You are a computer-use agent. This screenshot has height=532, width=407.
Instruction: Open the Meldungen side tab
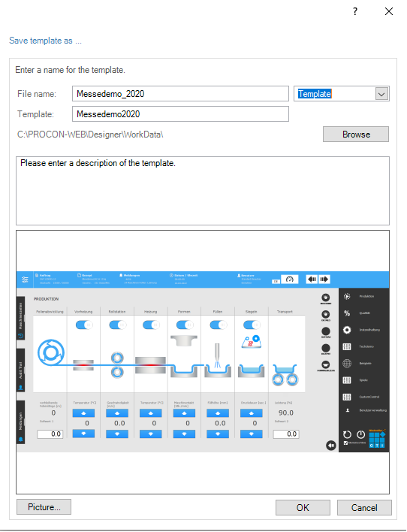(21, 422)
